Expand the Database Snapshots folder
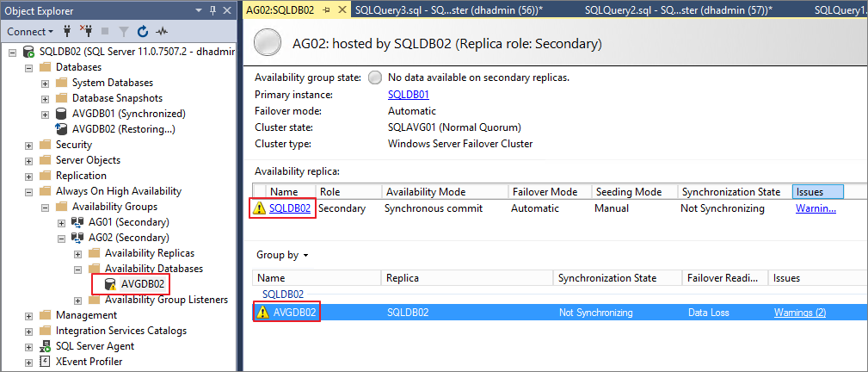Screen dimensions: 868x372 click(x=46, y=99)
